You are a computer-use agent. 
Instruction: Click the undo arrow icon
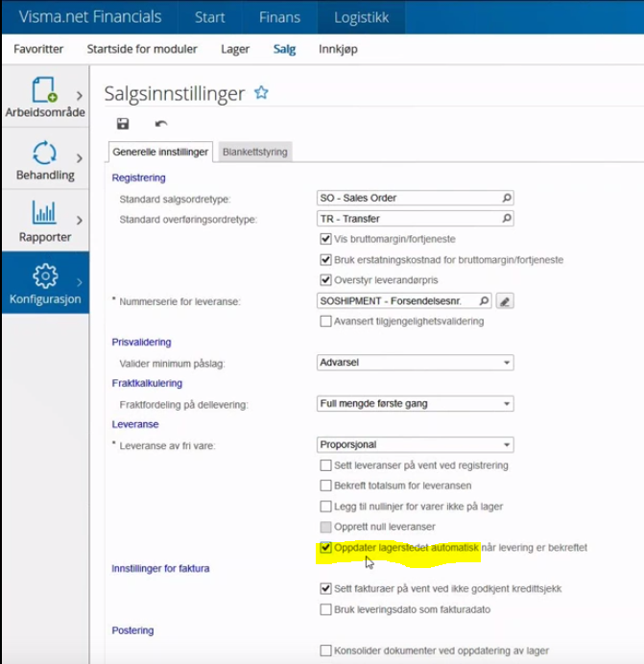click(x=161, y=124)
